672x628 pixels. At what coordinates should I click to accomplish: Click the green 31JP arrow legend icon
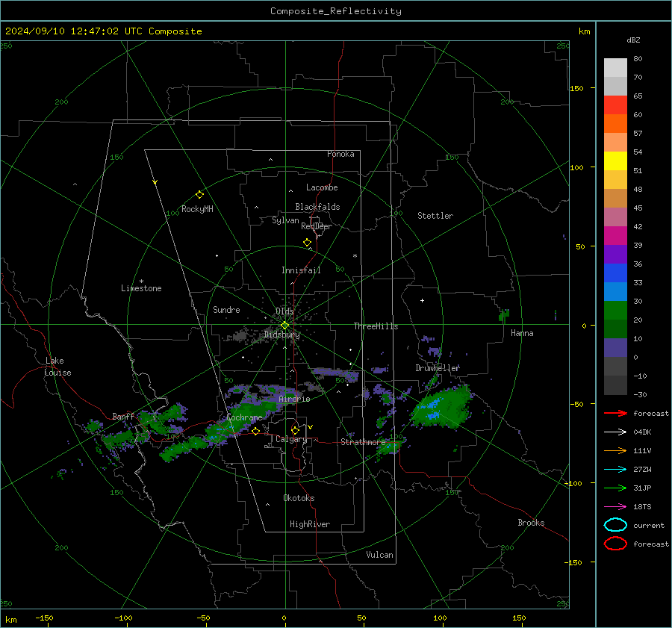click(x=615, y=488)
